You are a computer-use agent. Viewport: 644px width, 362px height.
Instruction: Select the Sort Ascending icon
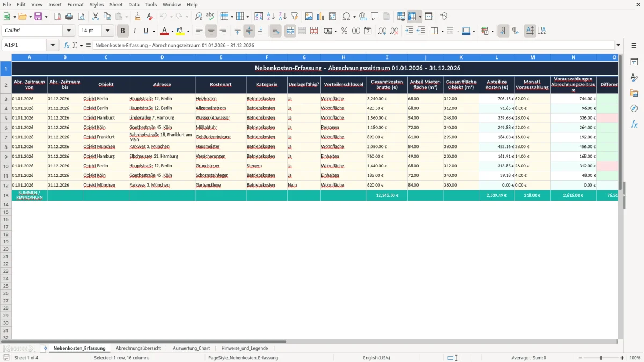pyautogui.click(x=270, y=17)
